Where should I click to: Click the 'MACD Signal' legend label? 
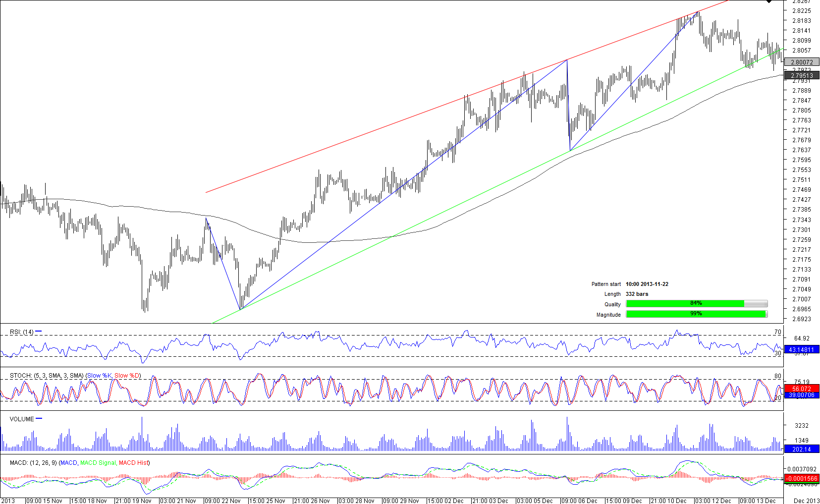[x=98, y=463]
